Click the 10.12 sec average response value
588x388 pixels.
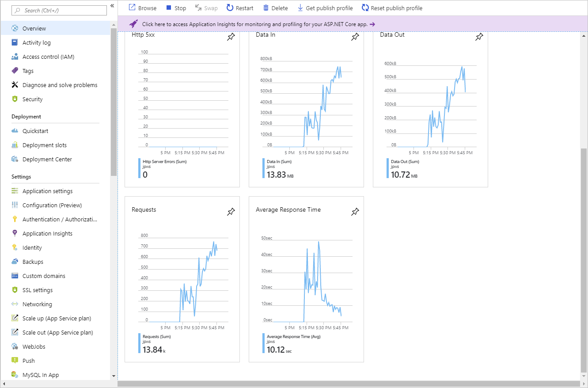click(x=279, y=350)
